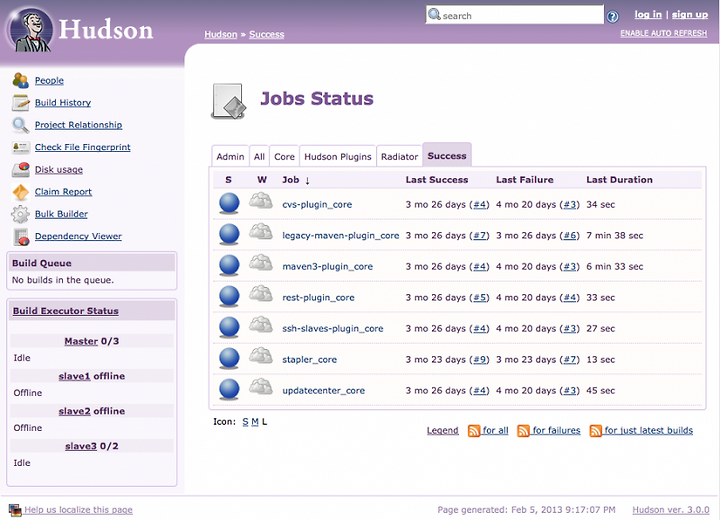Set icon size to S
Screen dimensions: 720x520
pyautogui.click(x=245, y=422)
